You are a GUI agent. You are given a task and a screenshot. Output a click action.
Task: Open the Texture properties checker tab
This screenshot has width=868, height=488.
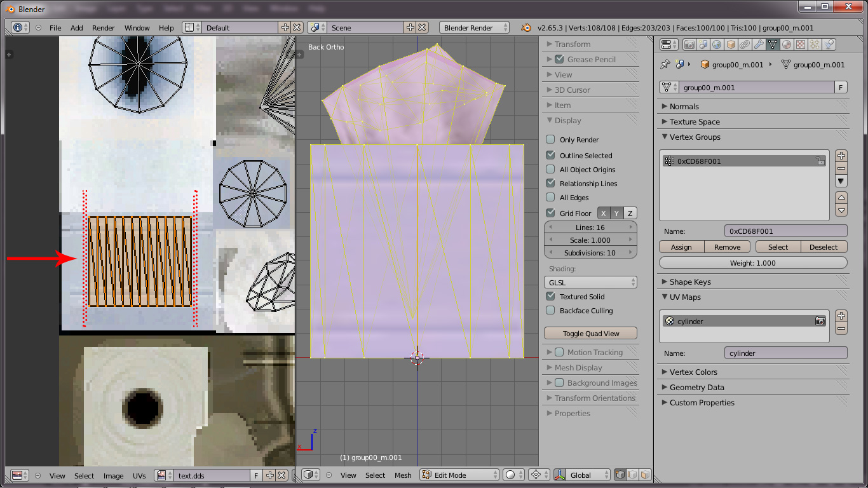pos(801,44)
